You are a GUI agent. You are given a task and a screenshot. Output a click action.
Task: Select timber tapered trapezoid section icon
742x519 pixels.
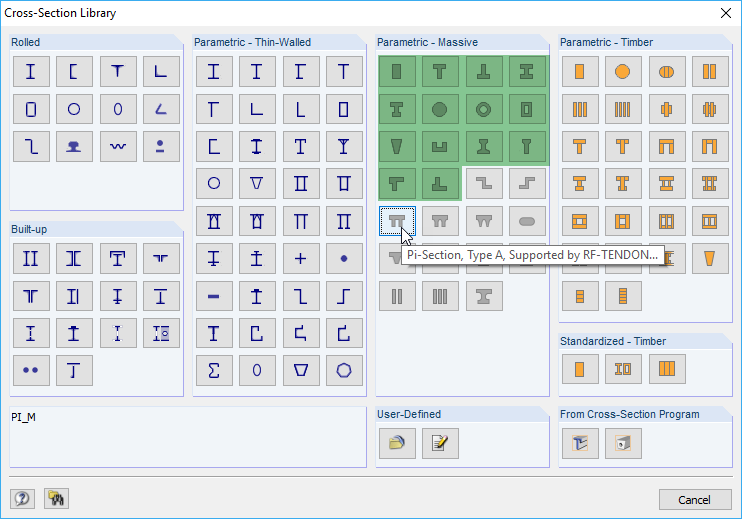click(710, 259)
